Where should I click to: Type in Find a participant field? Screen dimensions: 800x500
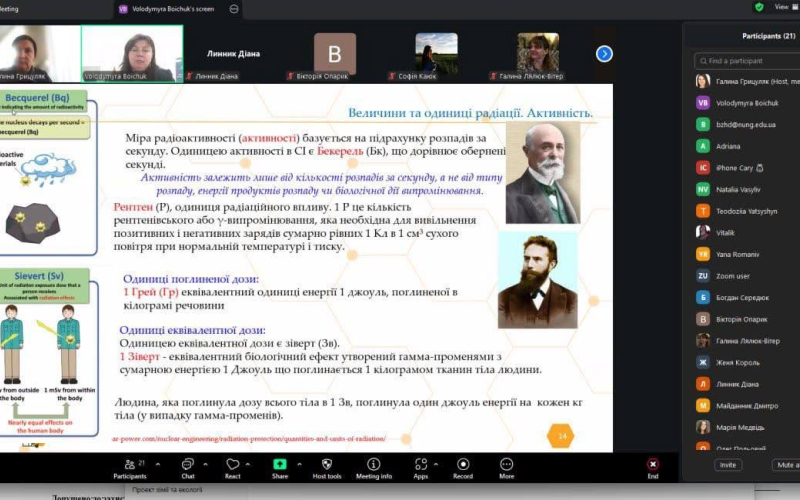(x=745, y=61)
